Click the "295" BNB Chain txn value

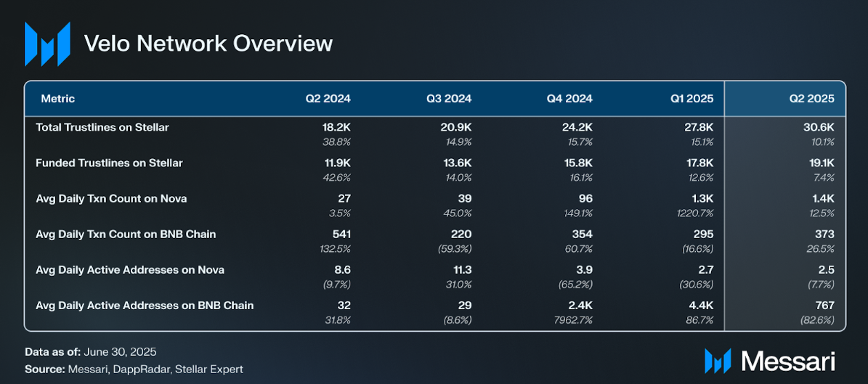pyautogui.click(x=704, y=234)
